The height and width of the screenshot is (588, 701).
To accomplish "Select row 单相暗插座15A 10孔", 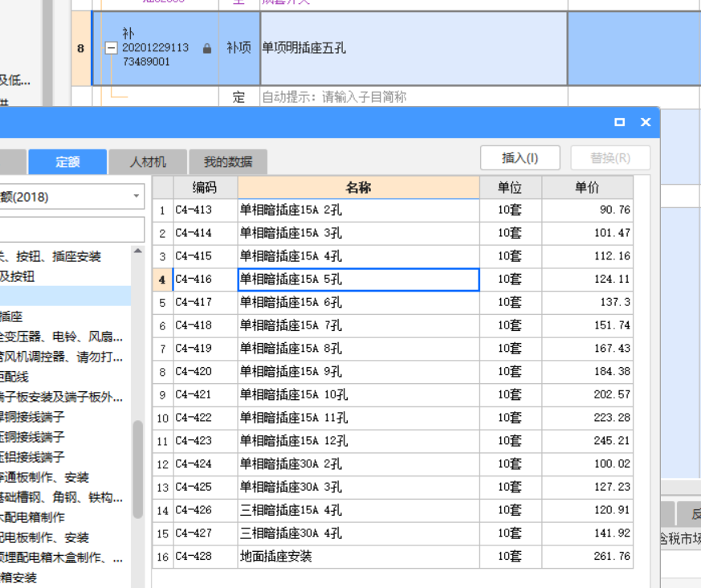I will (x=359, y=395).
